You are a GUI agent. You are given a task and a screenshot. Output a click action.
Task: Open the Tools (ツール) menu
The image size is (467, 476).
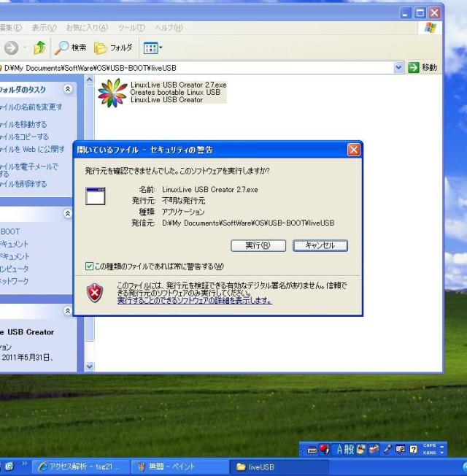131,28
